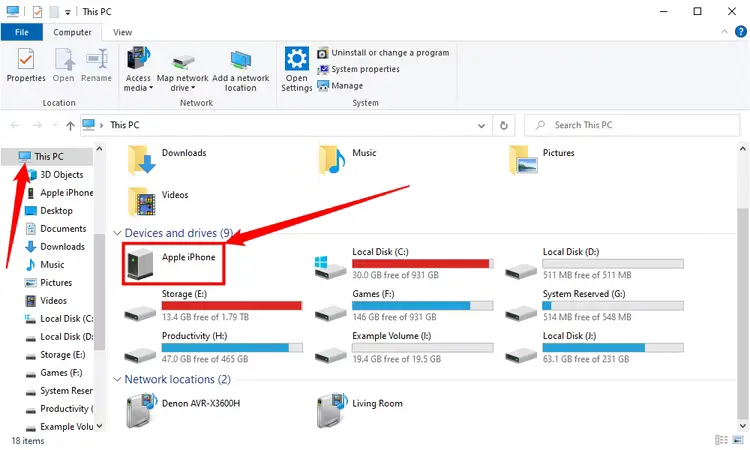Select the Example Volume (I:) drive icon
The image size is (750, 450).
[331, 355]
